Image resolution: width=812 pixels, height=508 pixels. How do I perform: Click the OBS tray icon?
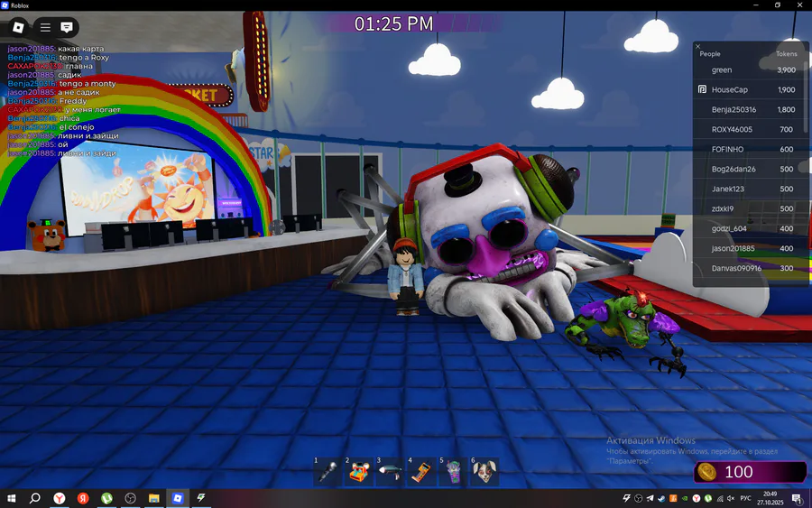639,498
